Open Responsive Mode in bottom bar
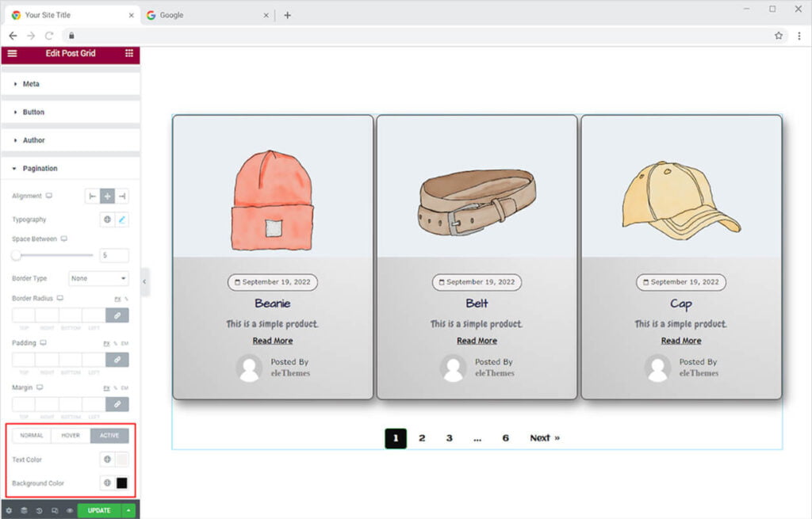The height and width of the screenshot is (519, 812). tap(55, 511)
